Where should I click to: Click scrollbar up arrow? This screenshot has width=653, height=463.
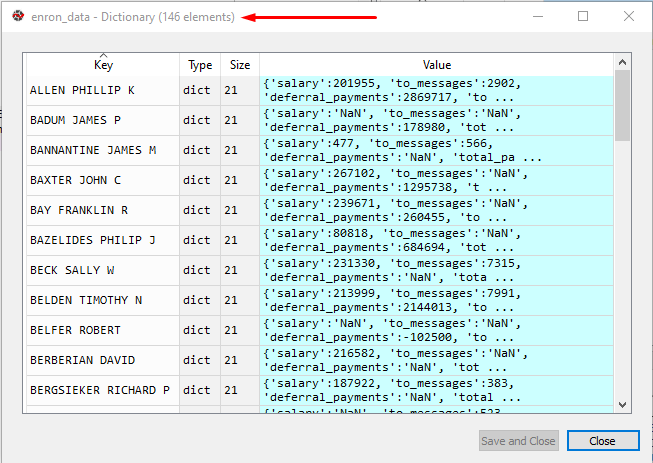pos(623,62)
